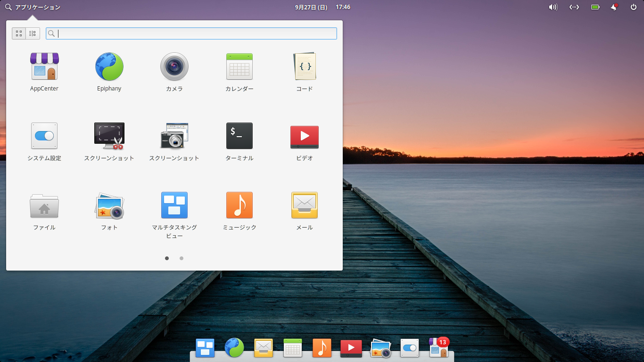This screenshot has height=362, width=644.
Task: Click System Settings switch in dock
Action: 410,348
